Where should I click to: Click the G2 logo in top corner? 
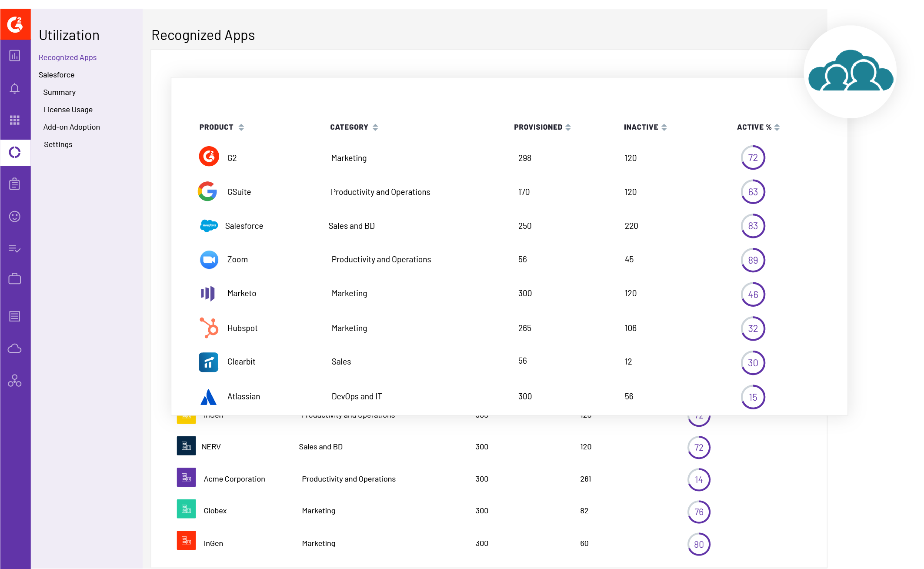pos(15,24)
